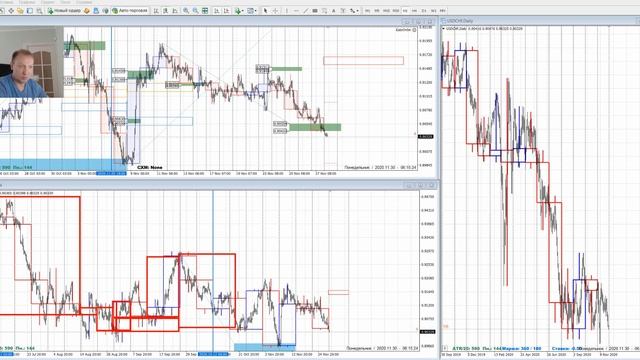640x360 pixels.
Task: Open the Navigator yellow folder icon
Action: 20,11
